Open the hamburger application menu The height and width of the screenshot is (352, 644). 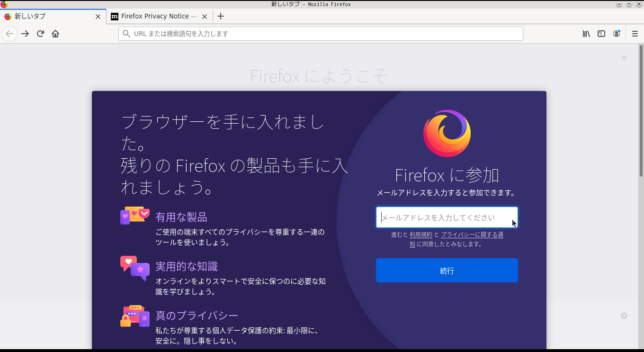pos(635,34)
